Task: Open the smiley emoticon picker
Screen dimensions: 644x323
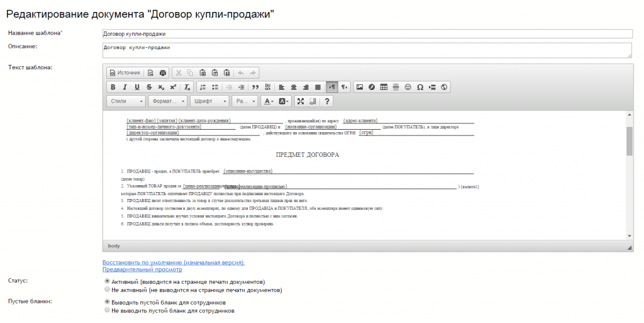Action: click(x=408, y=87)
